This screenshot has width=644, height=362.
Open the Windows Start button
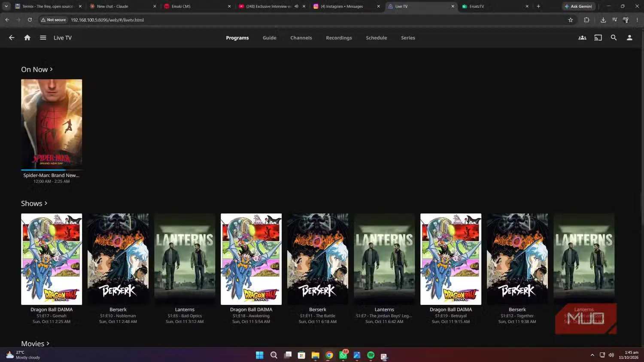point(260,355)
